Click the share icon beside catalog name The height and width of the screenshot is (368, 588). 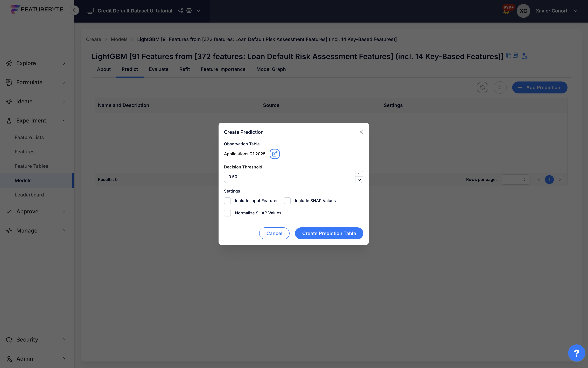tap(181, 11)
